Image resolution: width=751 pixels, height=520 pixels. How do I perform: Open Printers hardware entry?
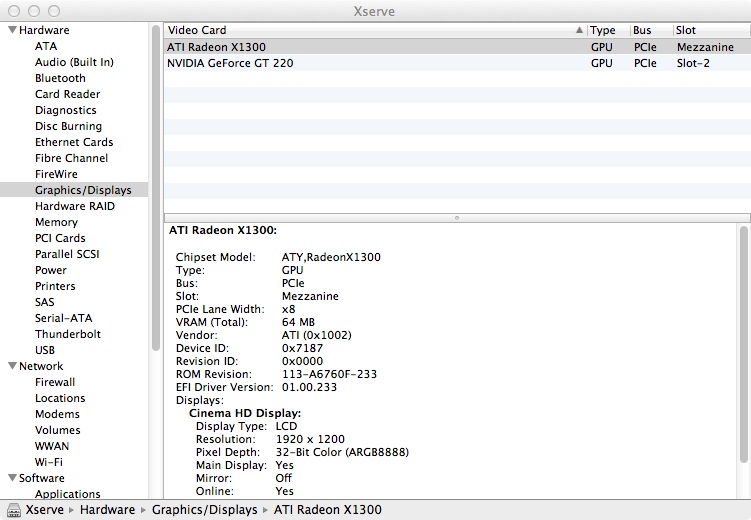[55, 286]
